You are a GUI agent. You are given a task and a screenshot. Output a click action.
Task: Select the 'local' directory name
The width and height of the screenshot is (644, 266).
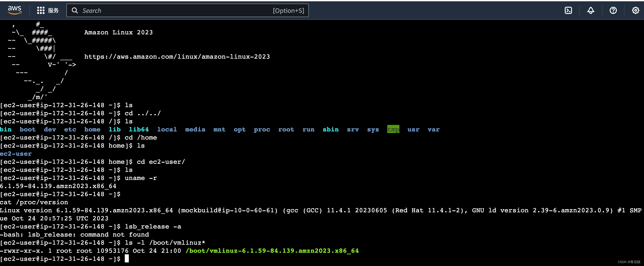coord(167,129)
